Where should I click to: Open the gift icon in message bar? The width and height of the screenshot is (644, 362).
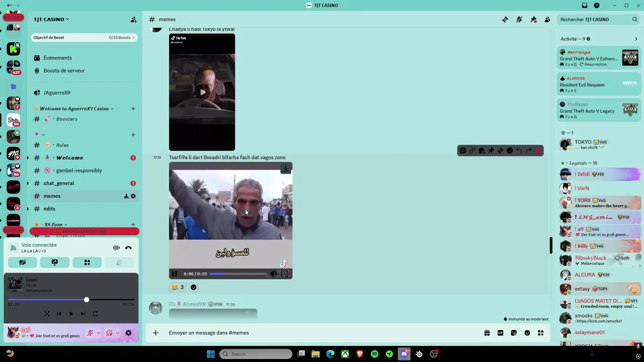click(x=487, y=333)
